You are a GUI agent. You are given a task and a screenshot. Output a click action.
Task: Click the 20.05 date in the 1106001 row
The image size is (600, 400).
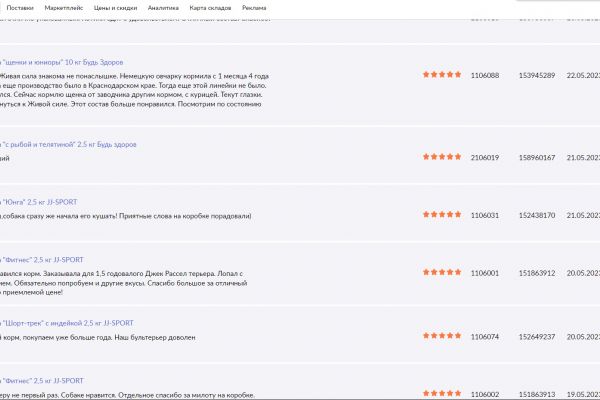(583, 273)
